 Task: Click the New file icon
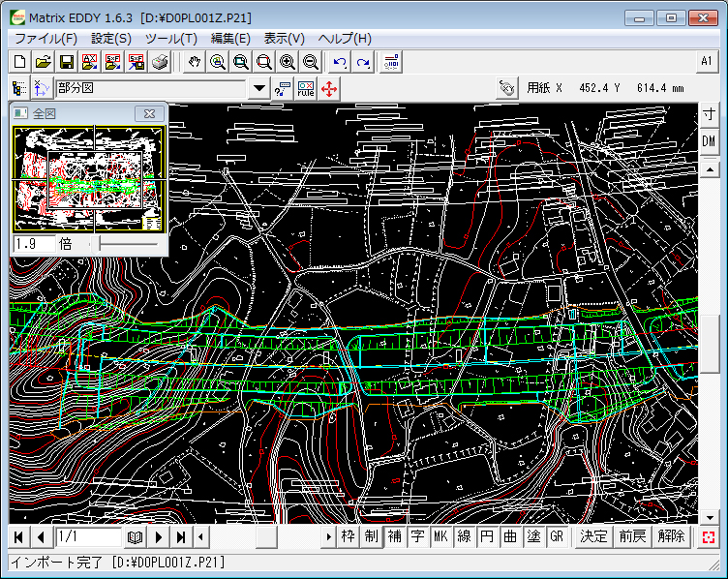click(20, 62)
